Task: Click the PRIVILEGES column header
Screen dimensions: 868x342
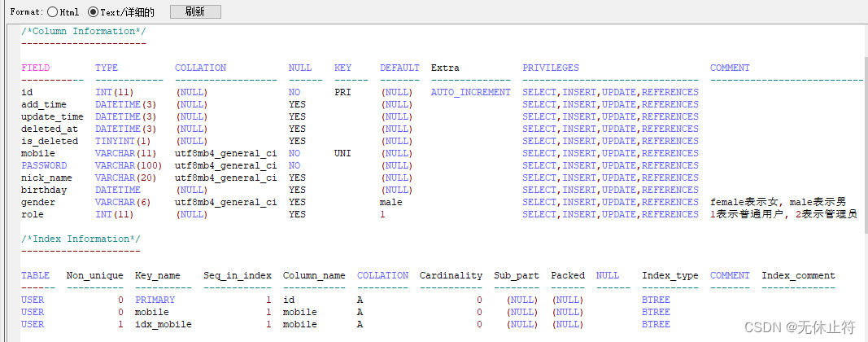Action: 551,68
